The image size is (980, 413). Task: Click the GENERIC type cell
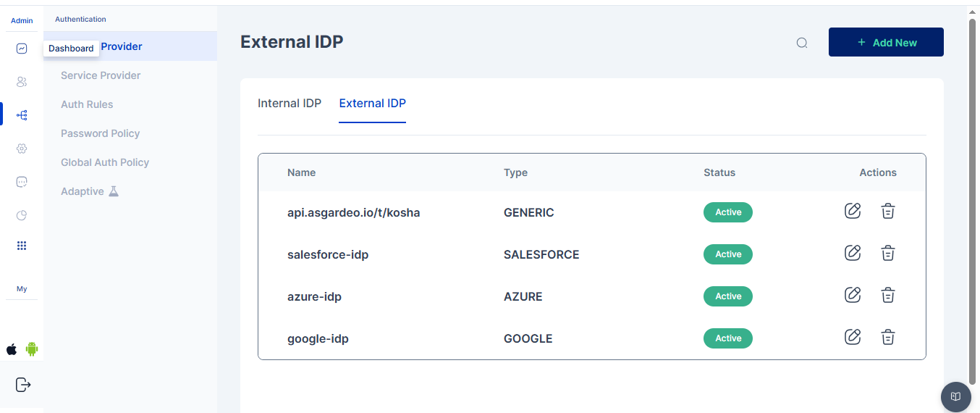click(x=529, y=212)
